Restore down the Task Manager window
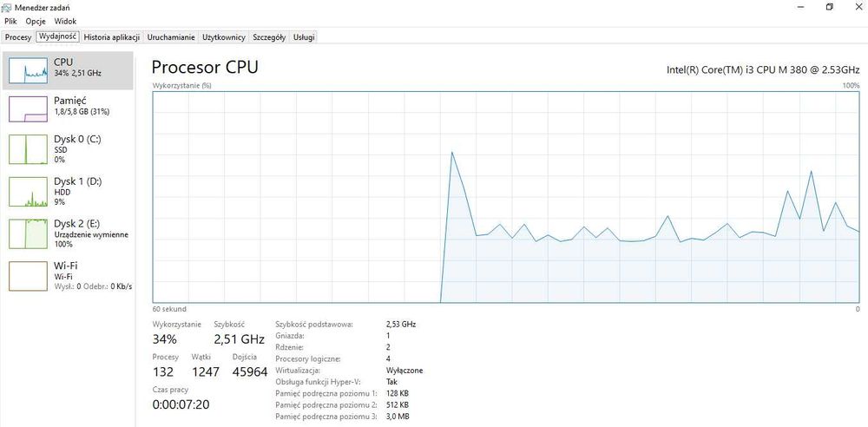This screenshot has width=868, height=427. pyautogui.click(x=829, y=7)
